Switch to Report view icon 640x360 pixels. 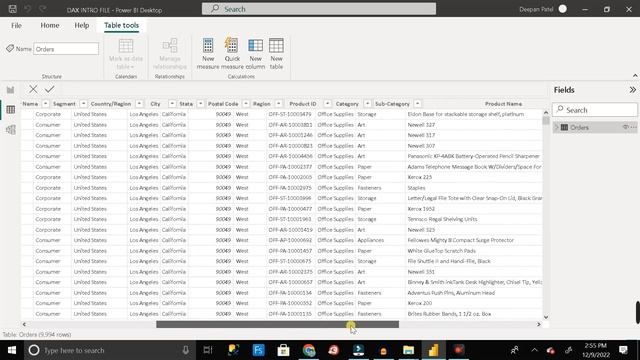tap(11, 90)
